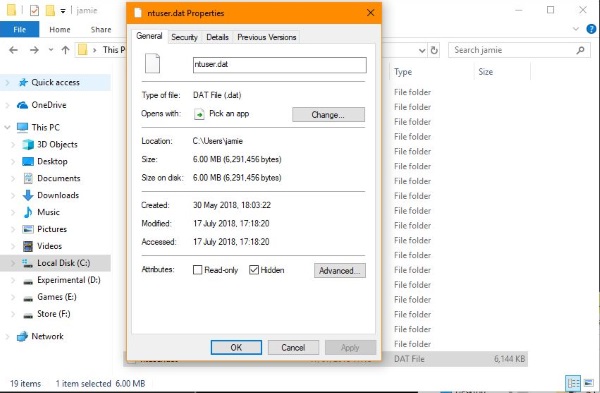Click the Documents icon in the sidebar
Image resolution: width=600 pixels, height=393 pixels.
click(28, 178)
